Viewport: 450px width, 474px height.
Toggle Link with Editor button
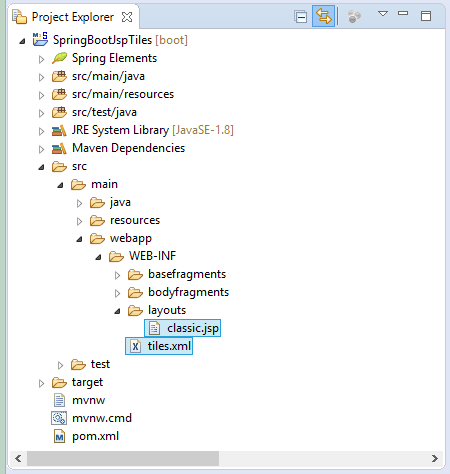[323, 16]
